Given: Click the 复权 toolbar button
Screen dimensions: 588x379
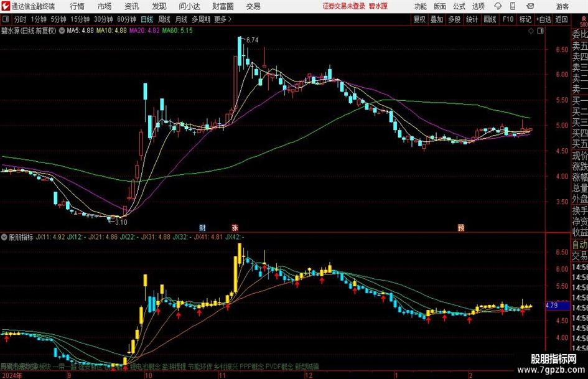Looking at the screenshot, I should click(x=419, y=19).
